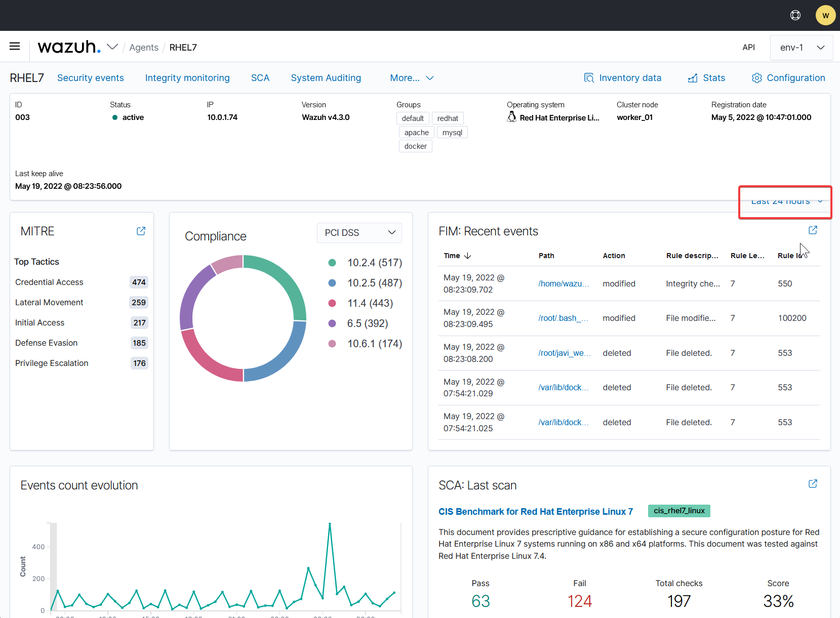Screen dimensions: 840x618
Task: Switch to the Security events tab
Action: [x=90, y=78]
